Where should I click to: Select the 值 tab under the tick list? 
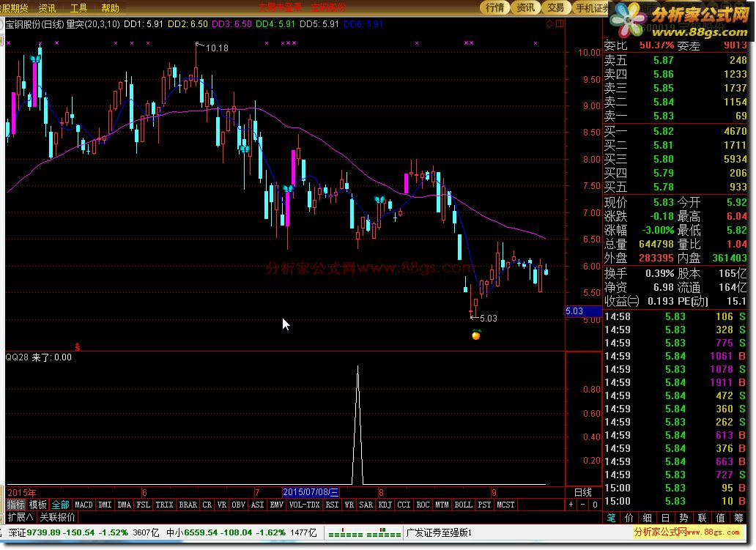[x=720, y=518]
